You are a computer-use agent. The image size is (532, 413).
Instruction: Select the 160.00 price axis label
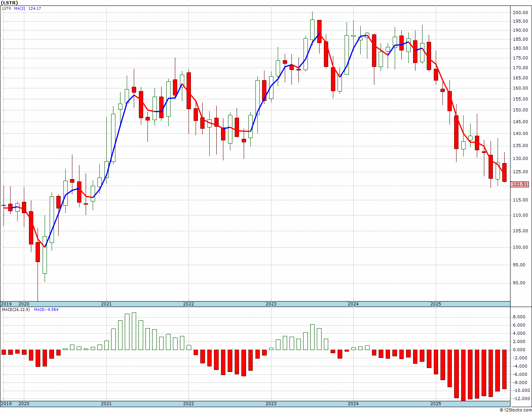coord(520,88)
